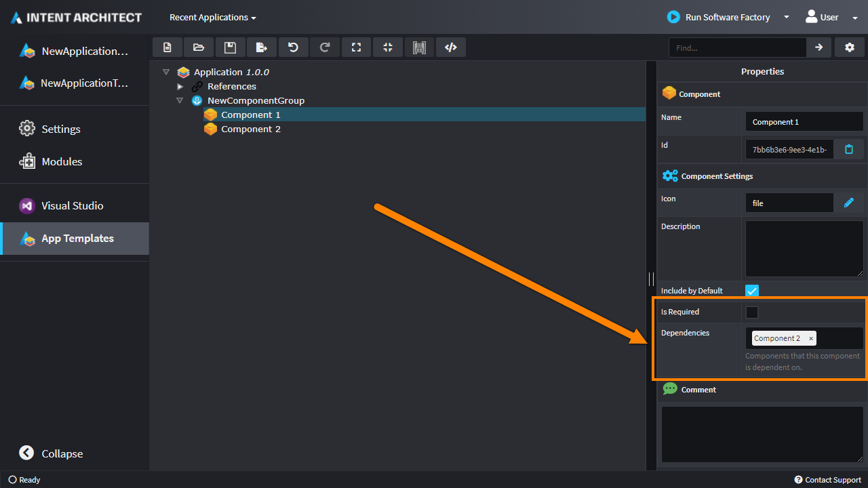The width and height of the screenshot is (868, 488).
Task: Remove Component 2 from Dependencies
Action: click(x=811, y=338)
